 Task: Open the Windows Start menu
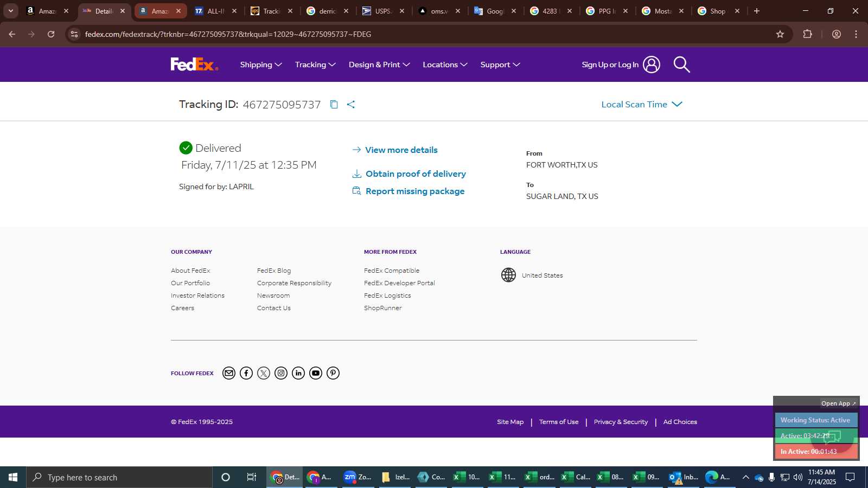pos(13,477)
